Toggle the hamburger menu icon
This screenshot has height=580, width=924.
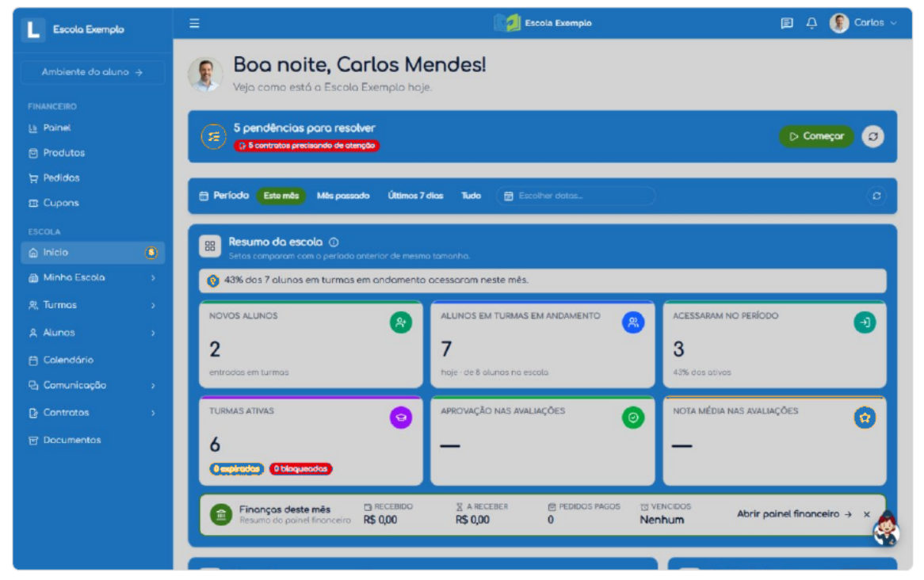(194, 23)
